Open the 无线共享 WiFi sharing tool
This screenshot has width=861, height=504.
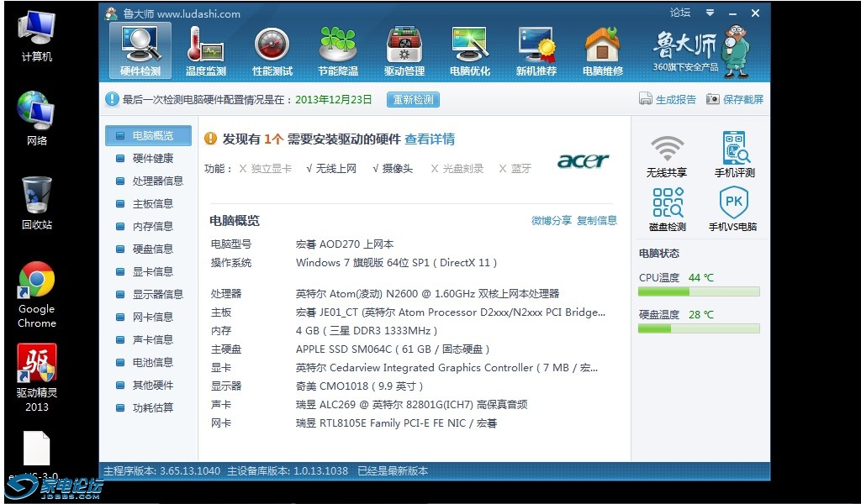[667, 155]
